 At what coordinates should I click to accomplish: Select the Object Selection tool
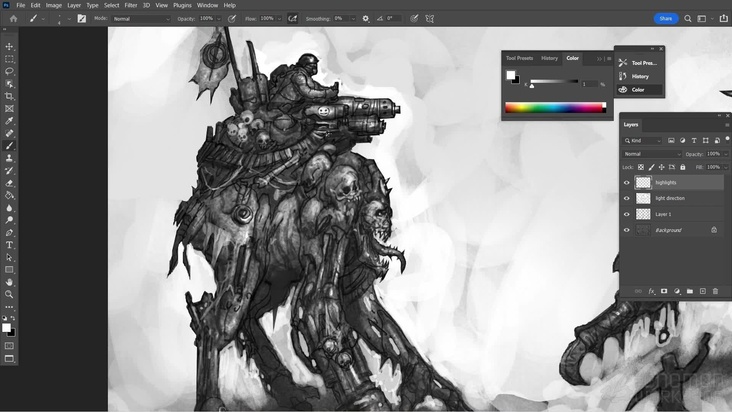(x=9, y=84)
